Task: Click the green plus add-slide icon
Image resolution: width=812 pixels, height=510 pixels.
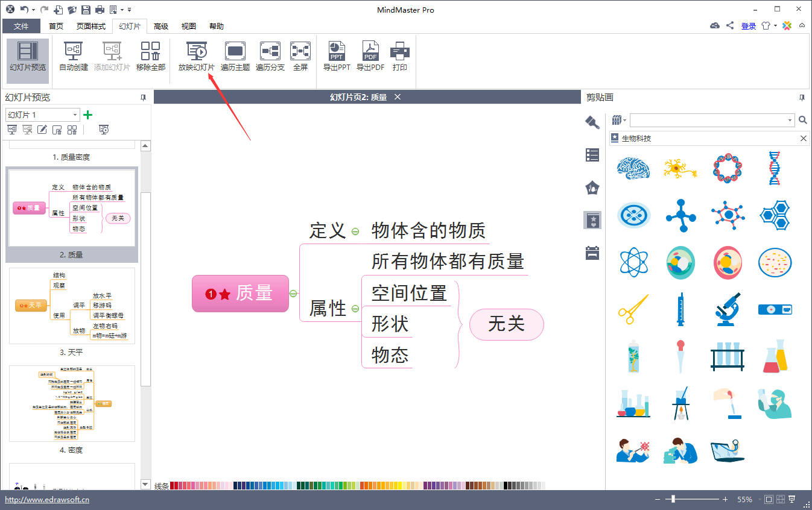Action: (87, 115)
